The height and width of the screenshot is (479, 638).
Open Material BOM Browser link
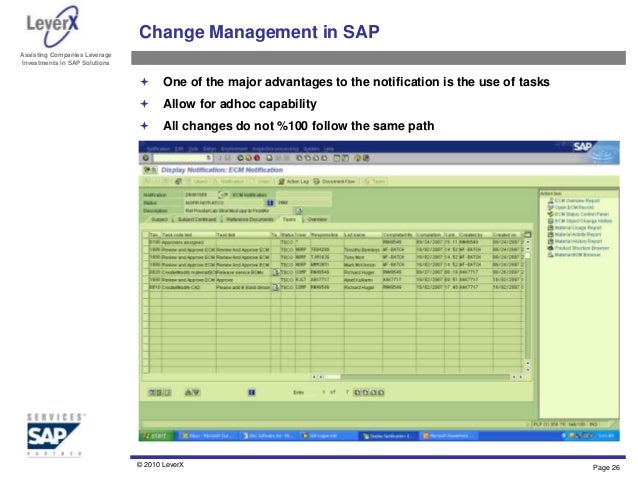coord(574,255)
